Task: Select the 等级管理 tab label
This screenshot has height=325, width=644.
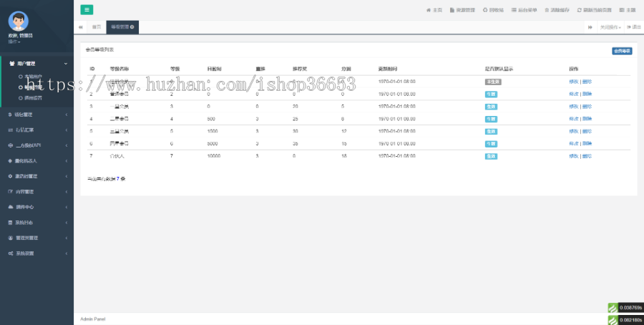Action: pos(120,26)
